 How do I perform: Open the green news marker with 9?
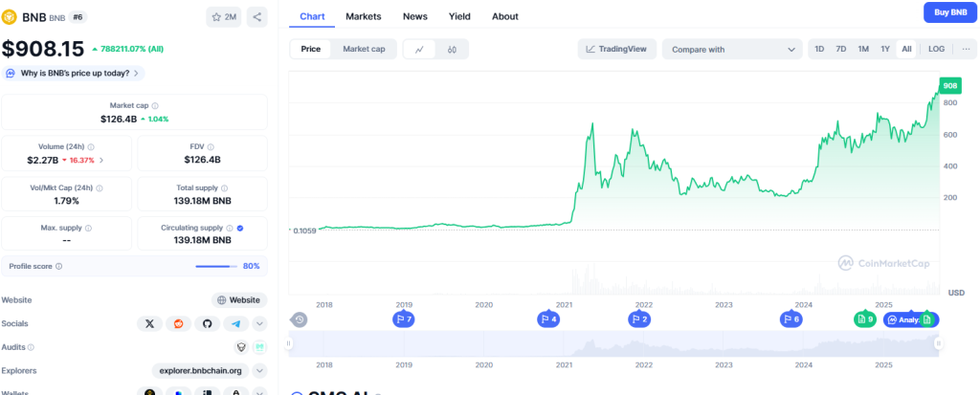(x=865, y=319)
